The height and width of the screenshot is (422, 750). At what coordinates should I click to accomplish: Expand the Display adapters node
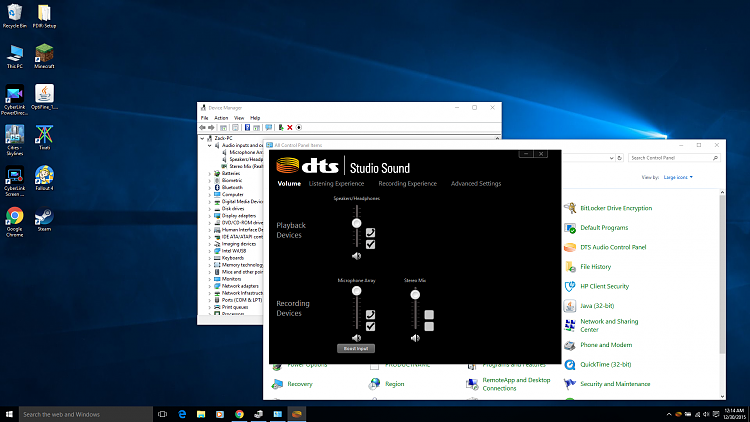click(x=210, y=216)
